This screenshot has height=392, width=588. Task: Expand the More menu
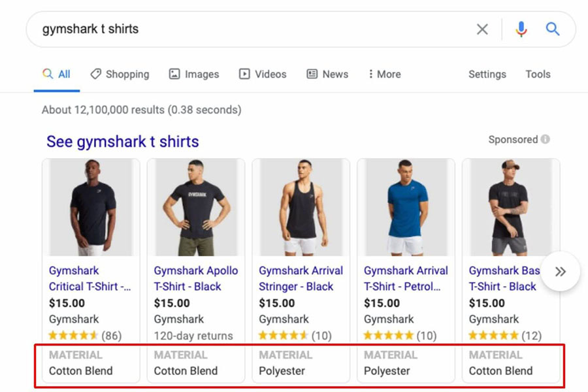385,74
